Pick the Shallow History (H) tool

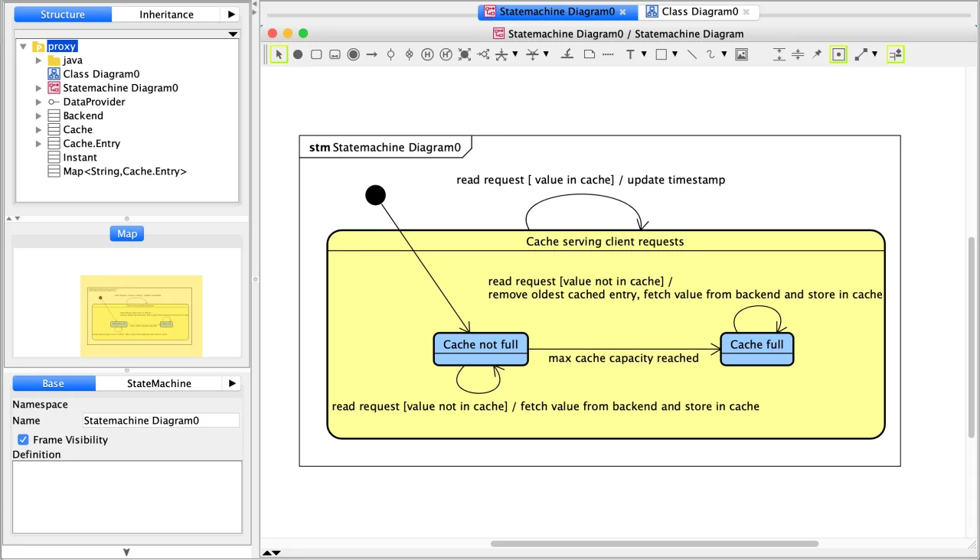tap(427, 54)
